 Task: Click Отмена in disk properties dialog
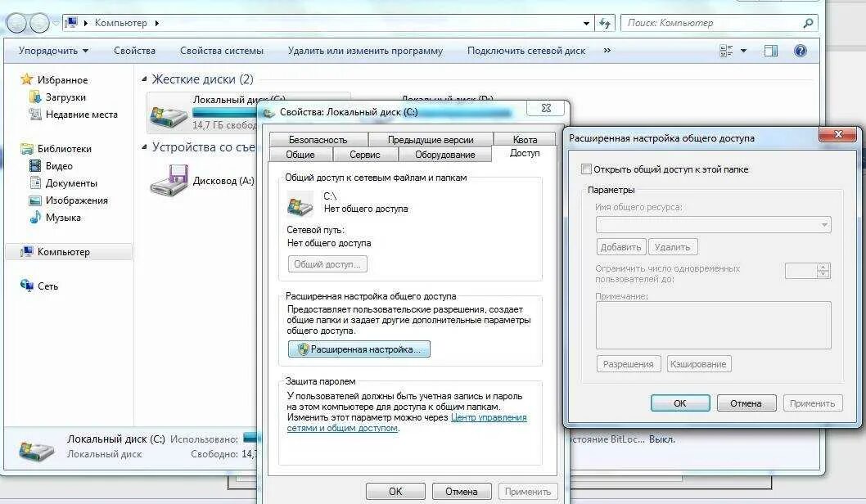pyautogui.click(x=461, y=491)
